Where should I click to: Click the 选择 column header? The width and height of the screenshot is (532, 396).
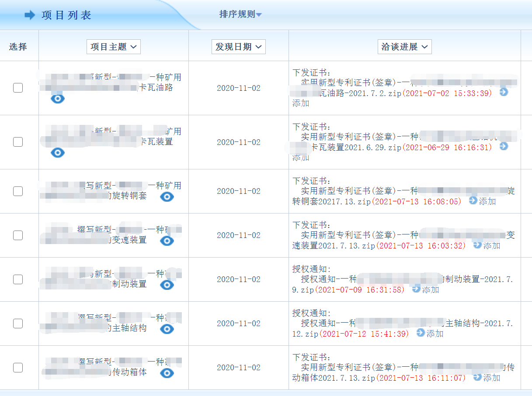coord(18,47)
